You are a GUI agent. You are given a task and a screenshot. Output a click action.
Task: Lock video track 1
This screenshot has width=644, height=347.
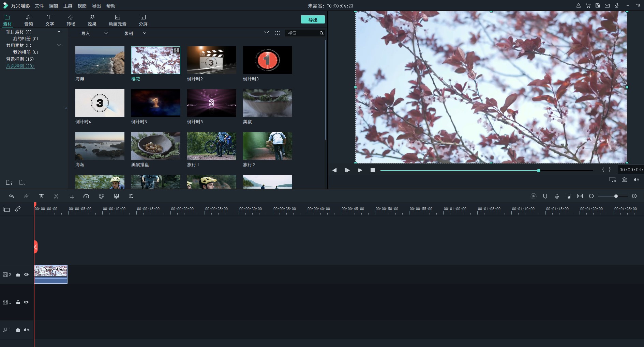[18, 302]
